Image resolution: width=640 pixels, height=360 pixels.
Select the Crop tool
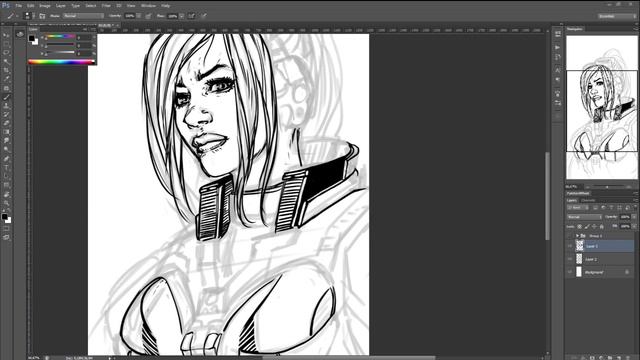[6, 70]
